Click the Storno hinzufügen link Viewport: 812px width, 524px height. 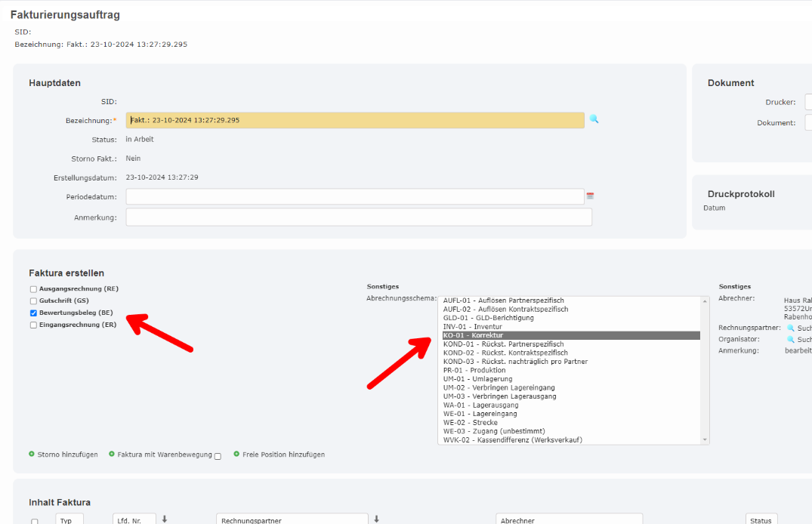(68, 455)
